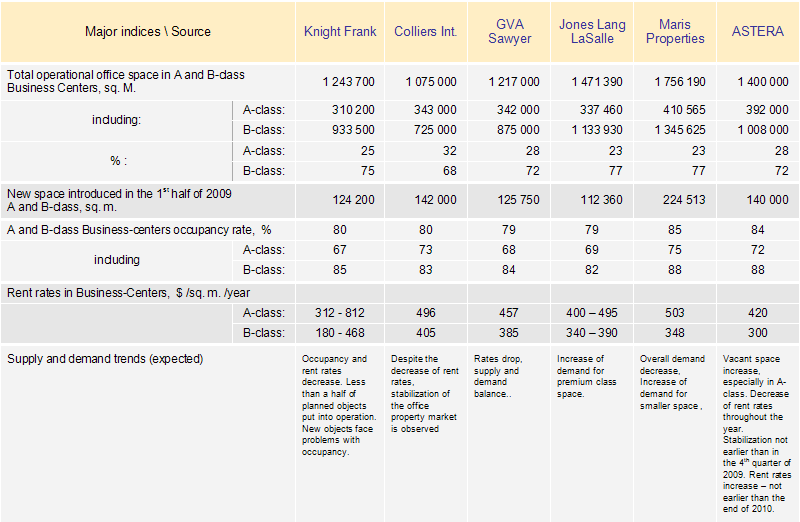Select B-class space value 725 000
The width and height of the screenshot is (800, 522).
pos(435,130)
